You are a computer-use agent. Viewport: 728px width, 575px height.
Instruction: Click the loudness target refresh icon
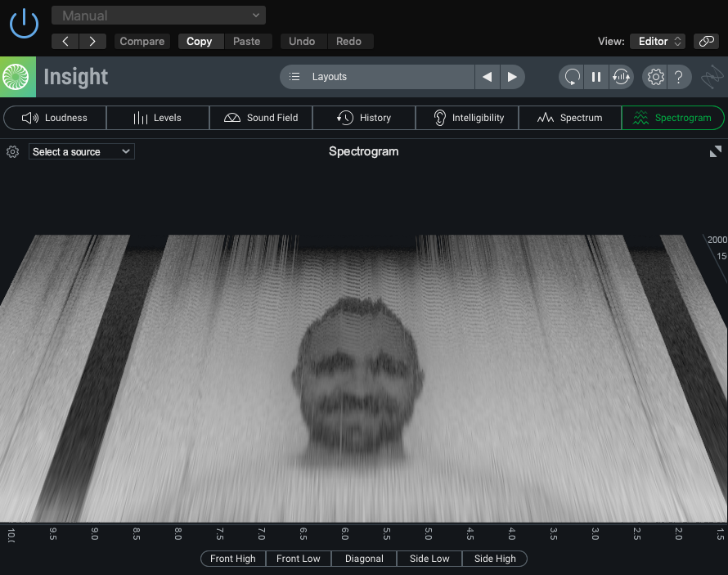click(621, 77)
